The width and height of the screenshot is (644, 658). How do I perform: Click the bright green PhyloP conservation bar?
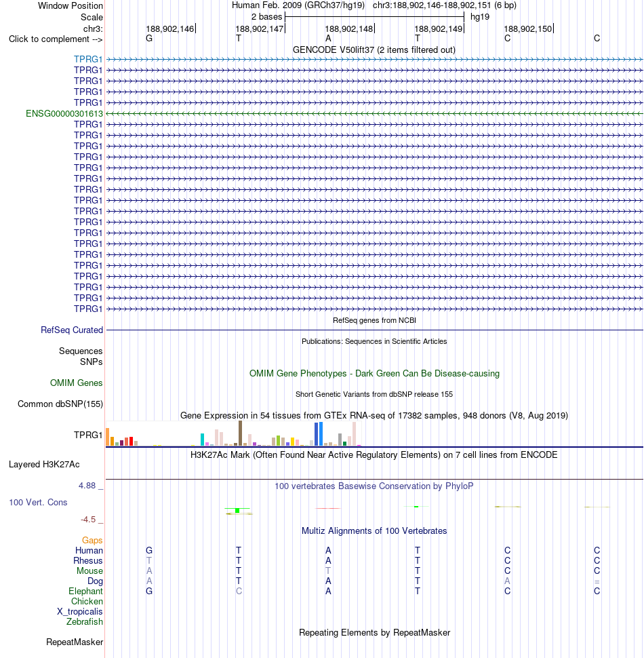pyautogui.click(x=237, y=510)
